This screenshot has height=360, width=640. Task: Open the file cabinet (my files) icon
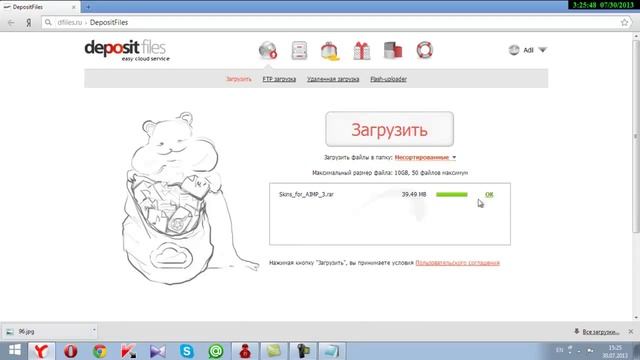coord(299,51)
